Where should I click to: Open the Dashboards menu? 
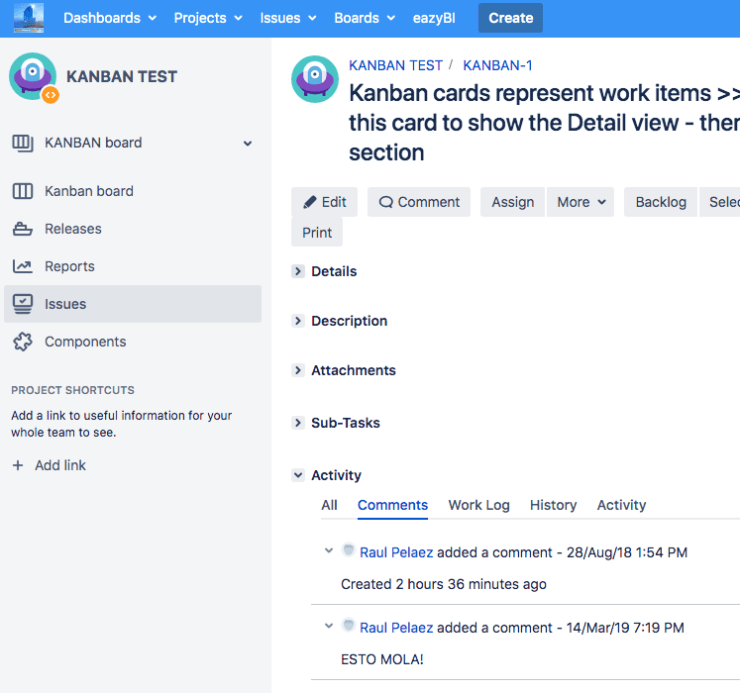(109, 18)
